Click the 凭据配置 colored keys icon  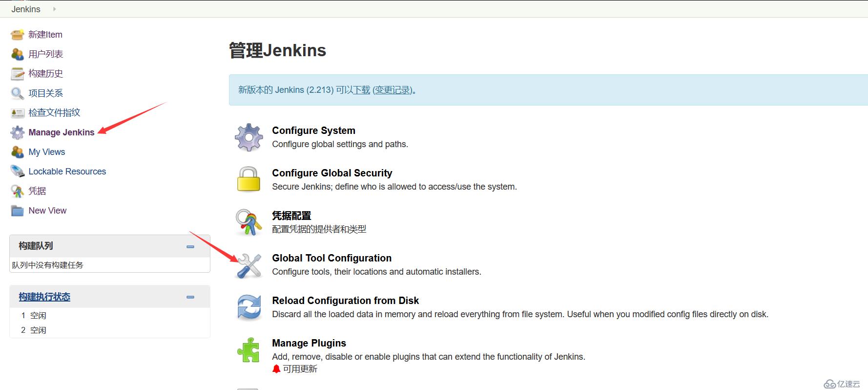click(249, 222)
